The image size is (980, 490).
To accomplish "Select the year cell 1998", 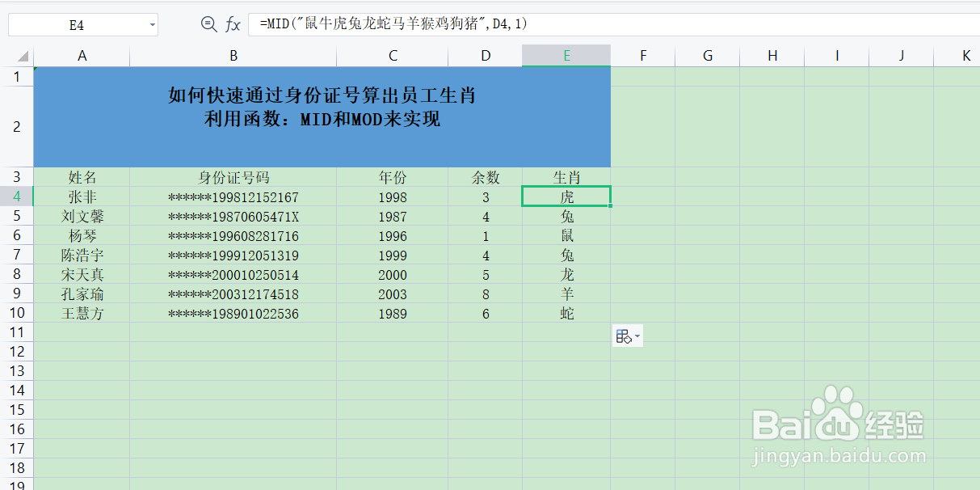I will (393, 196).
